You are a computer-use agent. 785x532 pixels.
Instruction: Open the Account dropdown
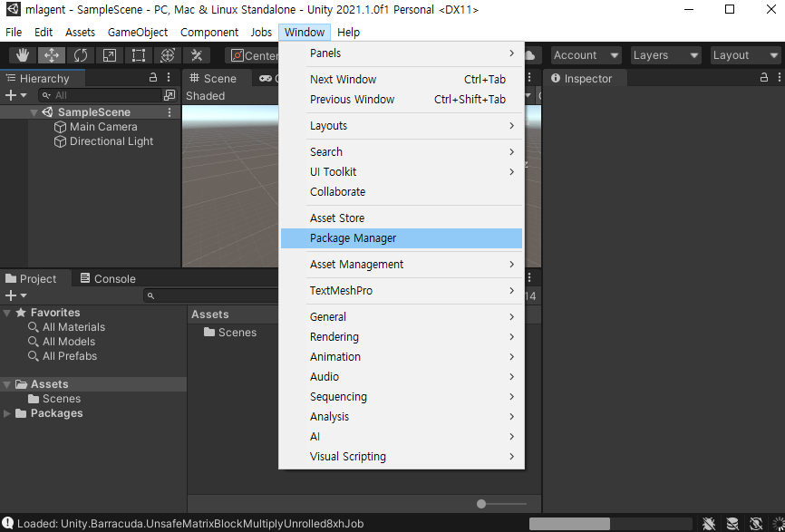586,55
